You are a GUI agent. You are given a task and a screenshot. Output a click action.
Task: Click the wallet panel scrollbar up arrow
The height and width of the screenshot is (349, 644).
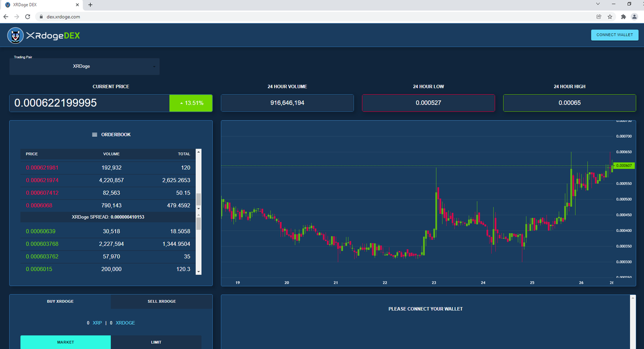tap(632, 298)
